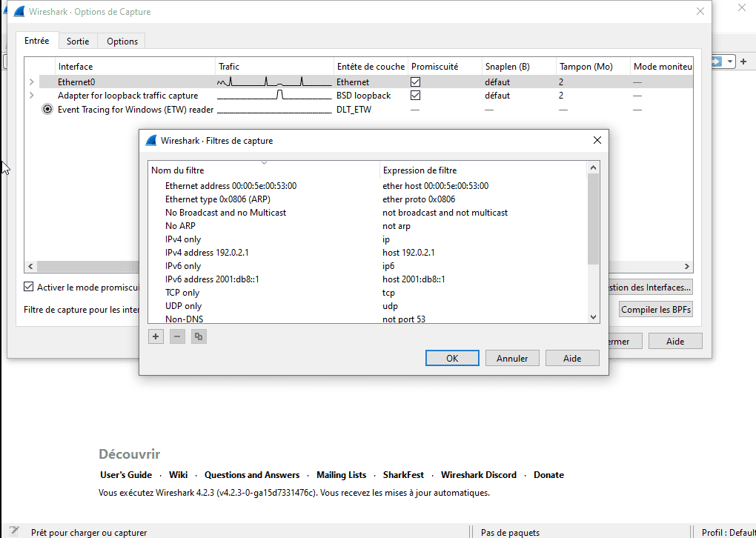Image resolution: width=756 pixels, height=538 pixels.
Task: Click Wireshark fin icon in Filtres de capture title
Action: coord(151,140)
